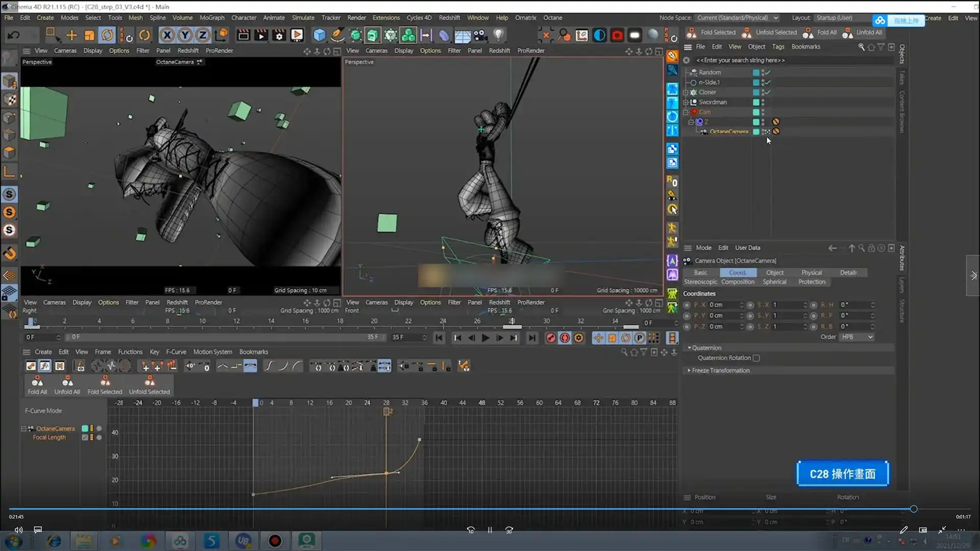Click the Render View toolbar icon
This screenshot has height=551, width=980.
[x=243, y=35]
